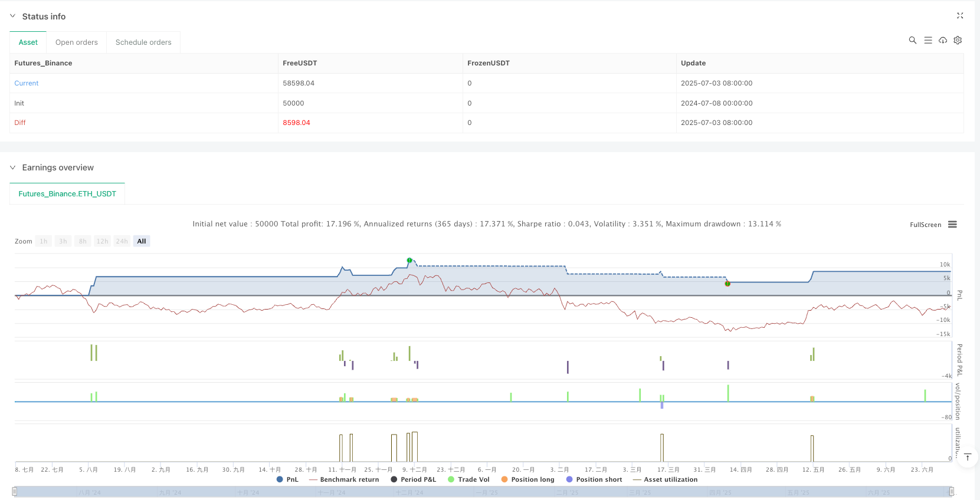Open the list view menu icon
This screenshot has height=500, width=980.
pos(927,40)
